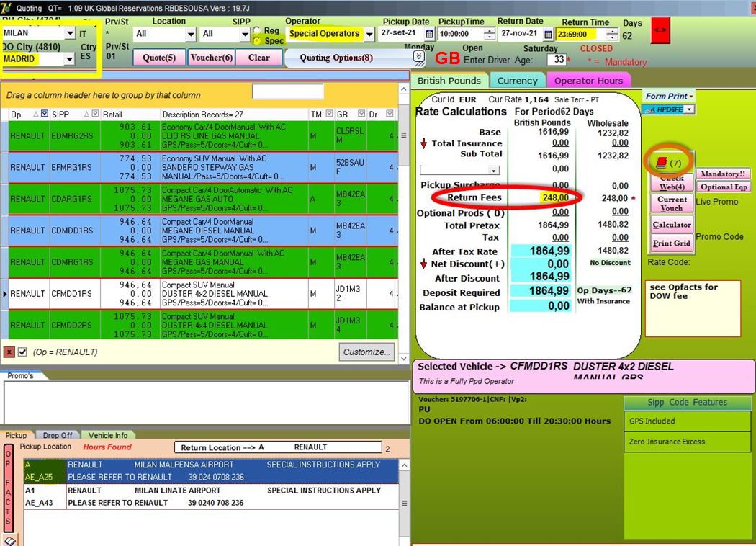Open the MADRID drop-off city dropdown
The image size is (756, 546).
click(x=69, y=59)
